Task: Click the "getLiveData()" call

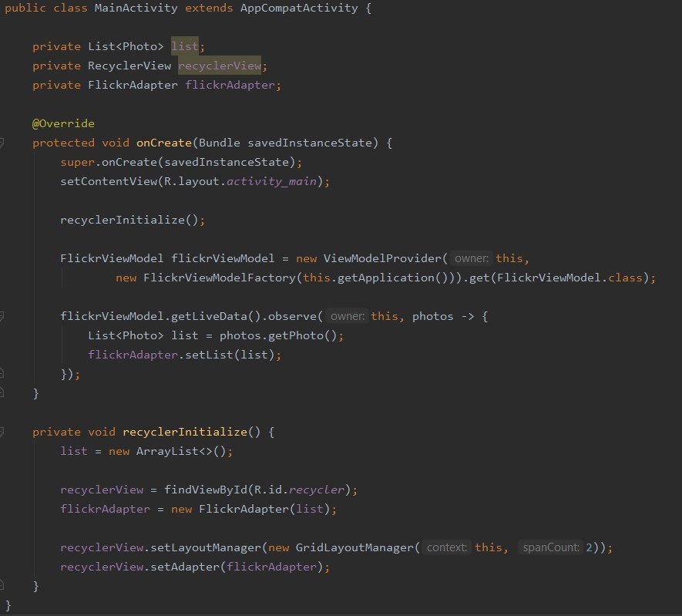Action: [x=216, y=316]
